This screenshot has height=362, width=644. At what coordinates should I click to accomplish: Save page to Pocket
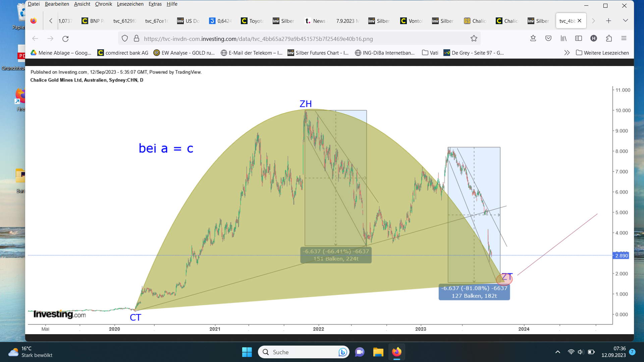click(x=548, y=38)
